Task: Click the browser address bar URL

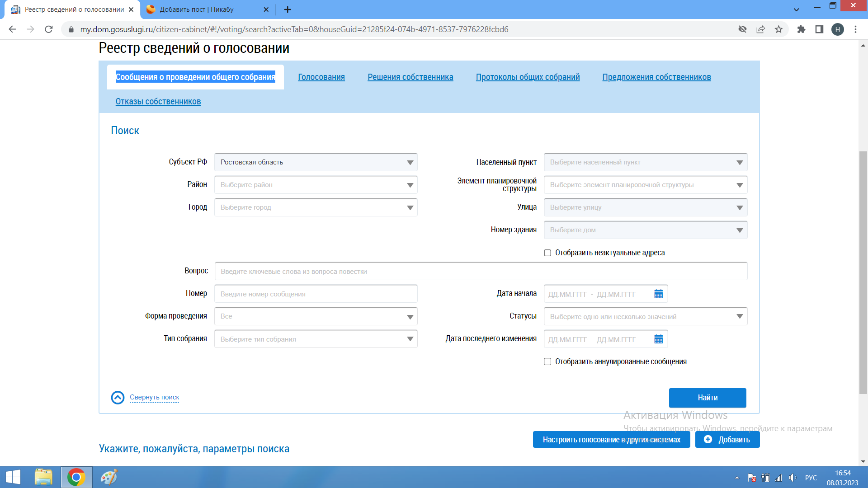Action: (x=294, y=29)
